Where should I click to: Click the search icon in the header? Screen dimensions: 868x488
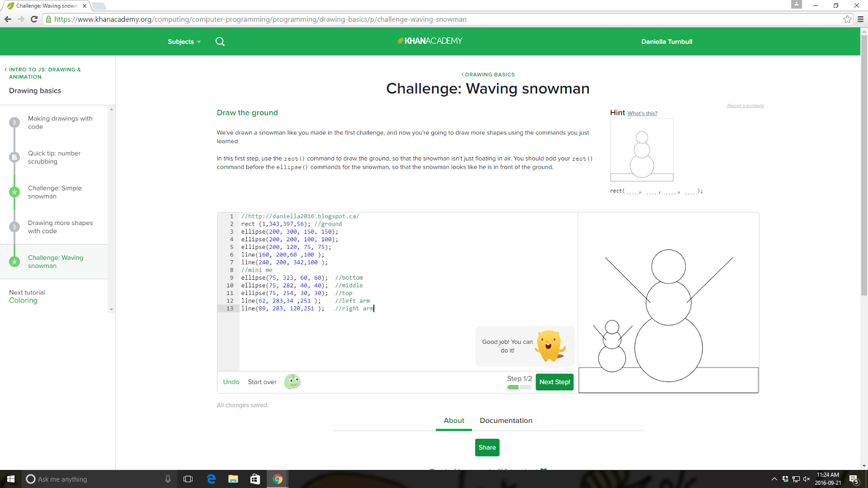pos(220,41)
